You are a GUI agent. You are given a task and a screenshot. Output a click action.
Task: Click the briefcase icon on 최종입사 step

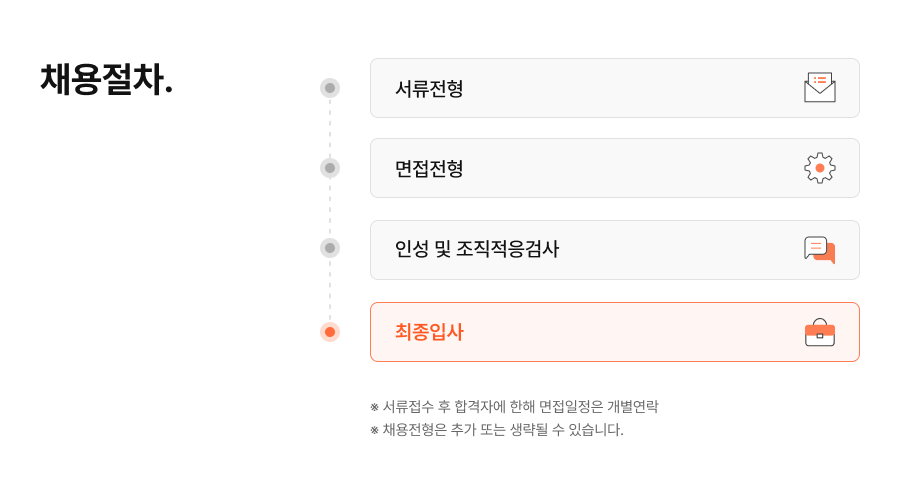(x=819, y=332)
